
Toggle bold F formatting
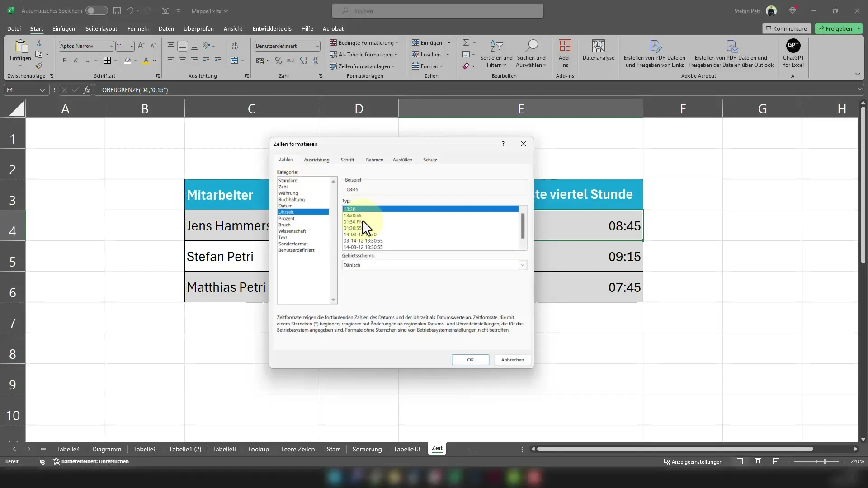point(64,61)
